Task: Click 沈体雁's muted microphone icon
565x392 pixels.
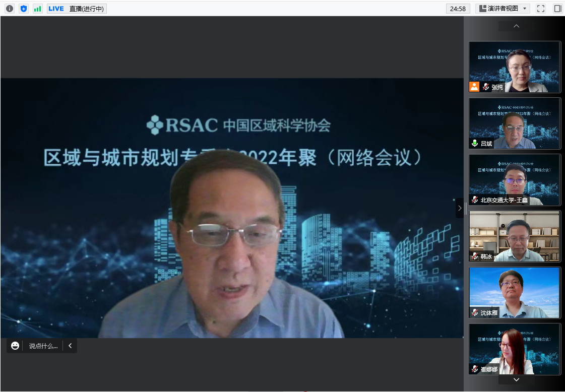Action: pos(474,312)
